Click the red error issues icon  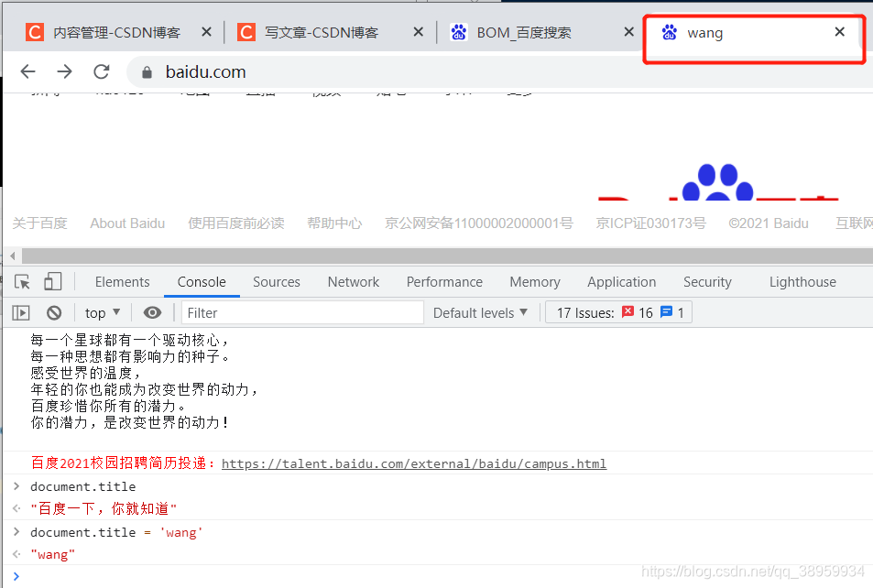tap(628, 311)
